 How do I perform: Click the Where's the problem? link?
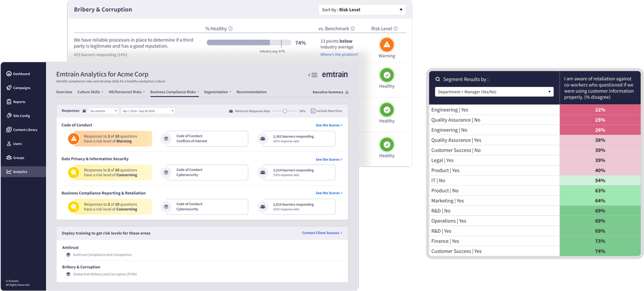point(339,54)
